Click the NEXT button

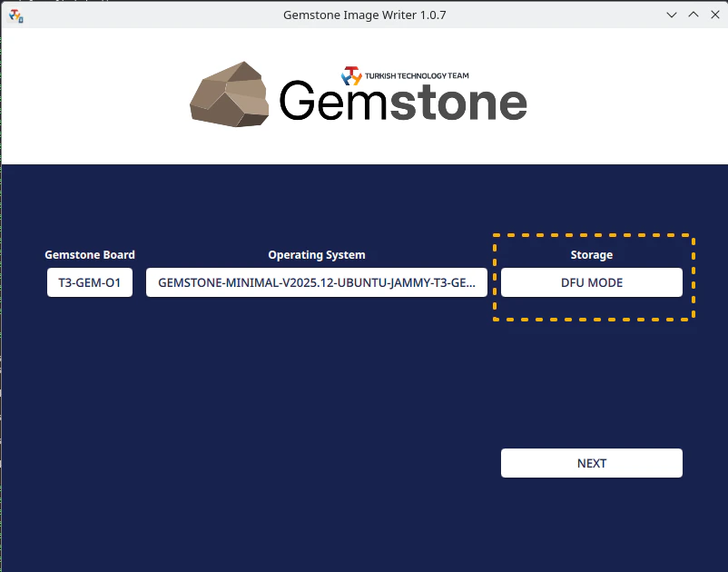[592, 463]
